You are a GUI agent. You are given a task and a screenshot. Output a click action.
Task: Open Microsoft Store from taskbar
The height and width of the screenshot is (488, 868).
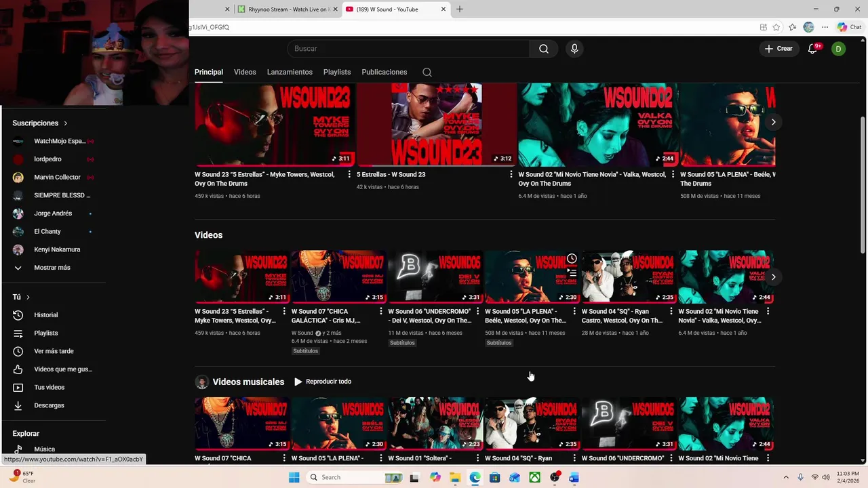[495, 477]
